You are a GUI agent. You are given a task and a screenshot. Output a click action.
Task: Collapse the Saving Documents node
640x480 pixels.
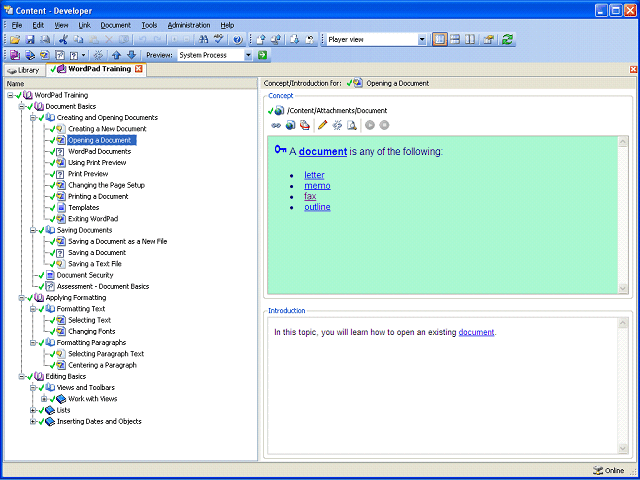point(33,230)
